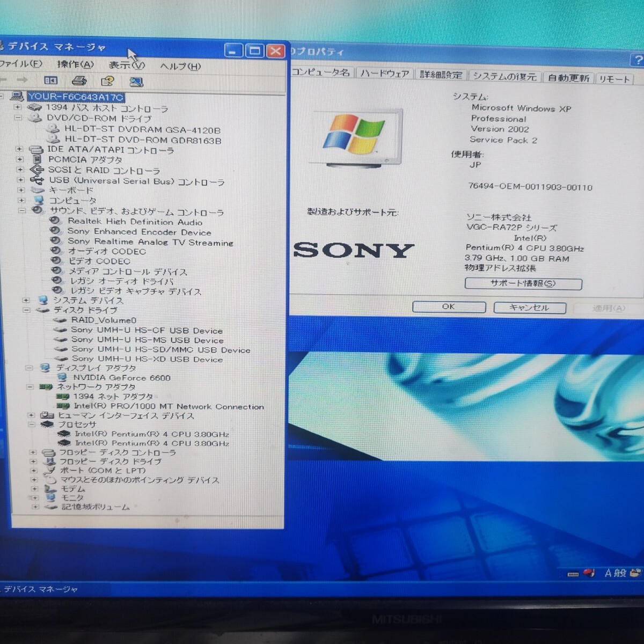Open the properties/help icon in Device Manager toolbar

click(x=107, y=82)
